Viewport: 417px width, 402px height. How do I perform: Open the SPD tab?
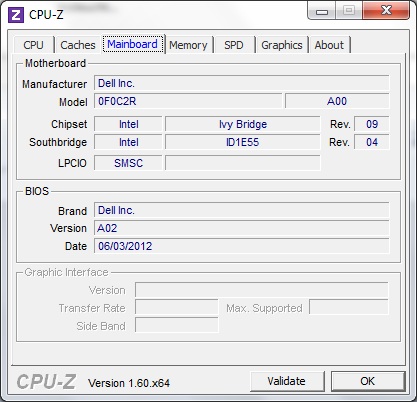[234, 45]
